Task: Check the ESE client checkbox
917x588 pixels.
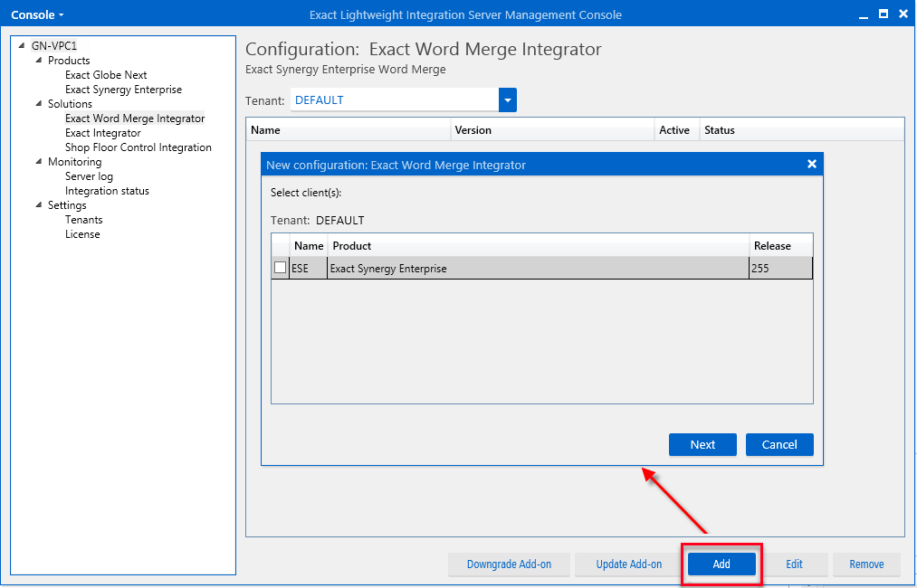Action: tap(280, 268)
